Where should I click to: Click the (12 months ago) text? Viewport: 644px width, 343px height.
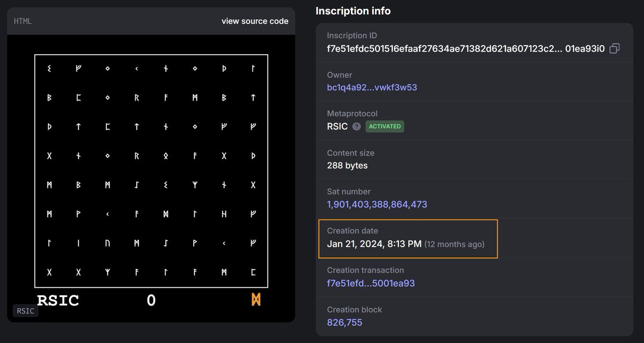(455, 244)
